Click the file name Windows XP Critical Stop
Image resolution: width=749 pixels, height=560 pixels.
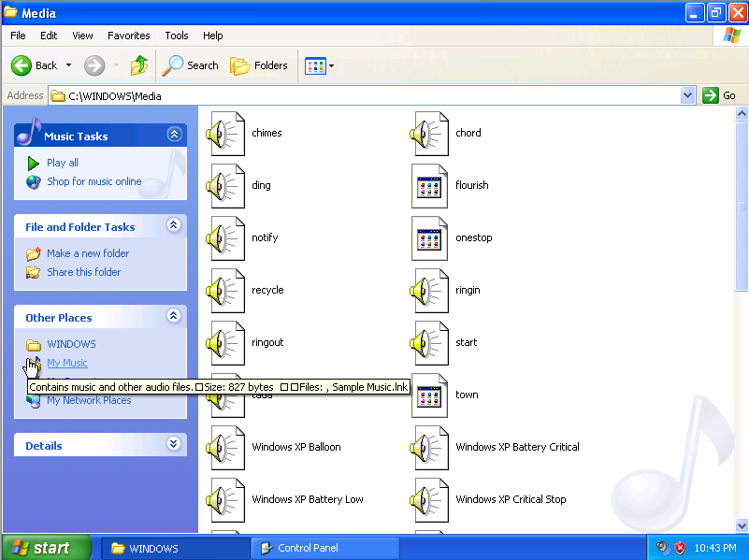(x=511, y=499)
